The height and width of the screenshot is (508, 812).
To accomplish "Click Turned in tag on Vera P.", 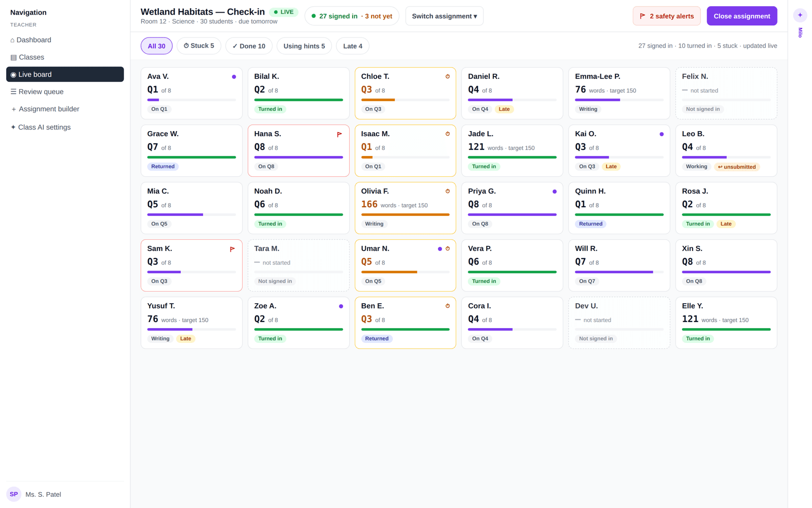I will click(484, 281).
